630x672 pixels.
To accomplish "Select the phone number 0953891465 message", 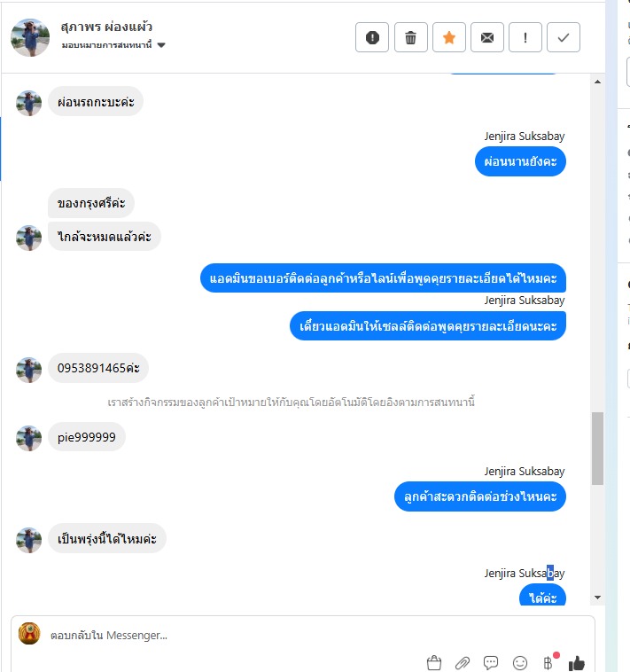I will [98, 368].
